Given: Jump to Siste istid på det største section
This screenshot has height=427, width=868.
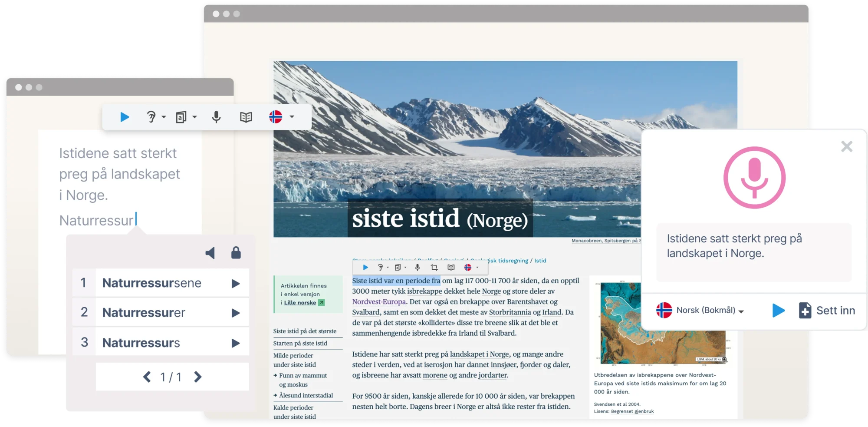Looking at the screenshot, I should tap(305, 331).
